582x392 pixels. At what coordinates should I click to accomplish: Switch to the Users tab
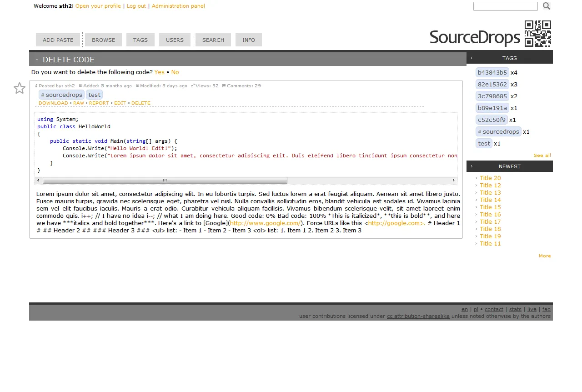point(175,40)
